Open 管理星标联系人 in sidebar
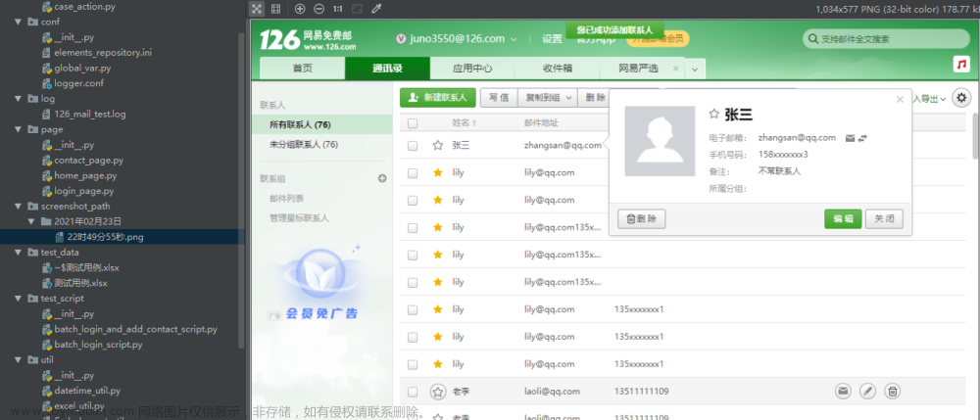Image resolution: width=980 pixels, height=420 pixels. pyautogui.click(x=299, y=217)
